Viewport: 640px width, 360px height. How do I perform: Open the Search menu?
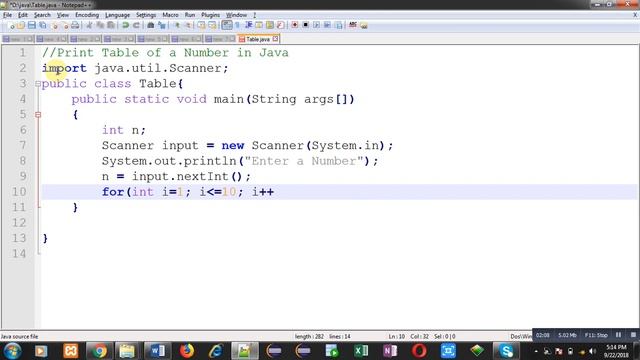(42, 15)
